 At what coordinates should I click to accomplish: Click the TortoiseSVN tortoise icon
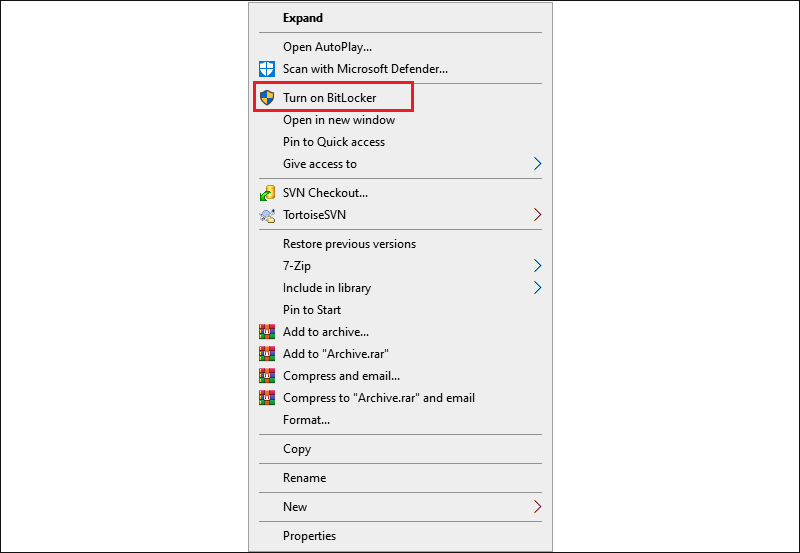click(x=267, y=215)
